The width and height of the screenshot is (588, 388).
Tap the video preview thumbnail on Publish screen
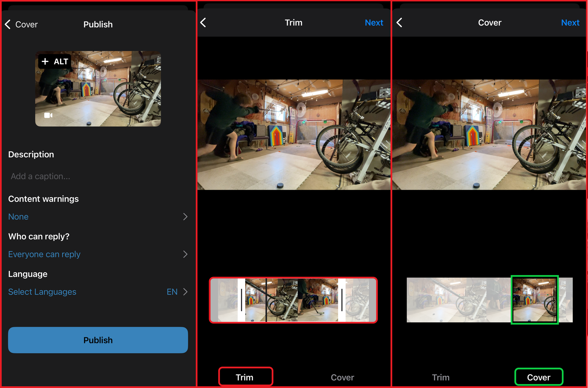pos(98,89)
